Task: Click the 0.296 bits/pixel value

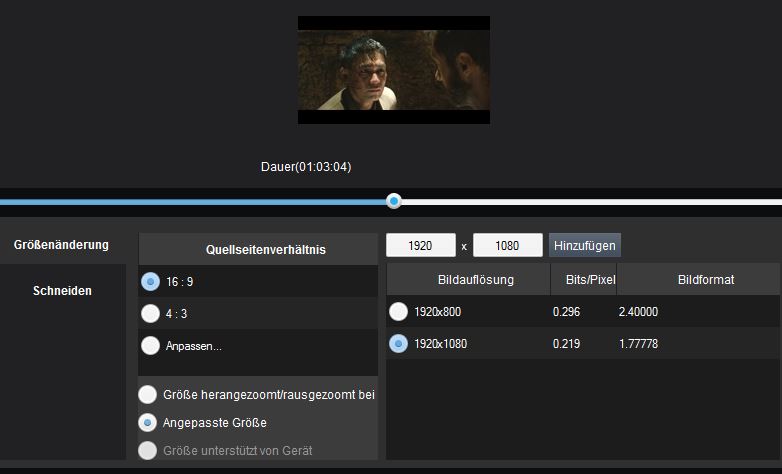Action: (567, 312)
